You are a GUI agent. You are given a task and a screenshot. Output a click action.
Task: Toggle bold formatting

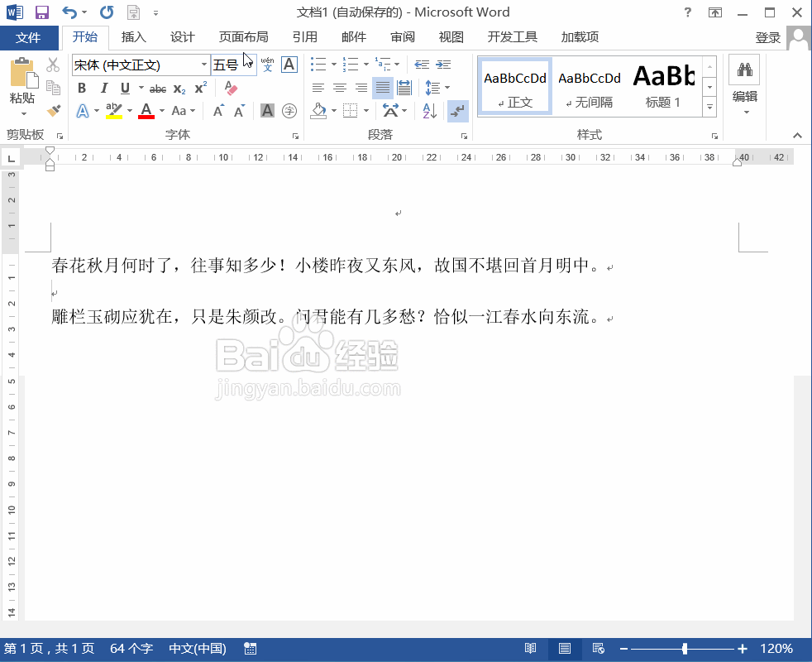tap(81, 88)
